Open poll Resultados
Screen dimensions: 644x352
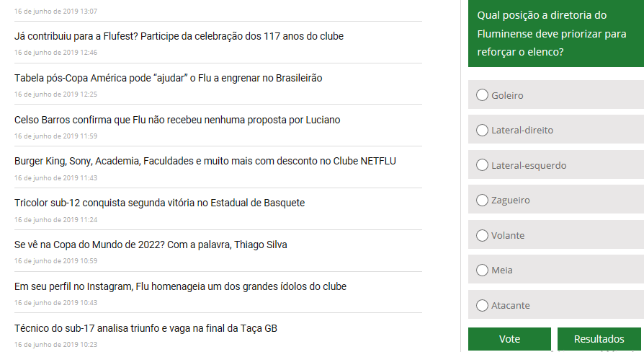pos(599,339)
